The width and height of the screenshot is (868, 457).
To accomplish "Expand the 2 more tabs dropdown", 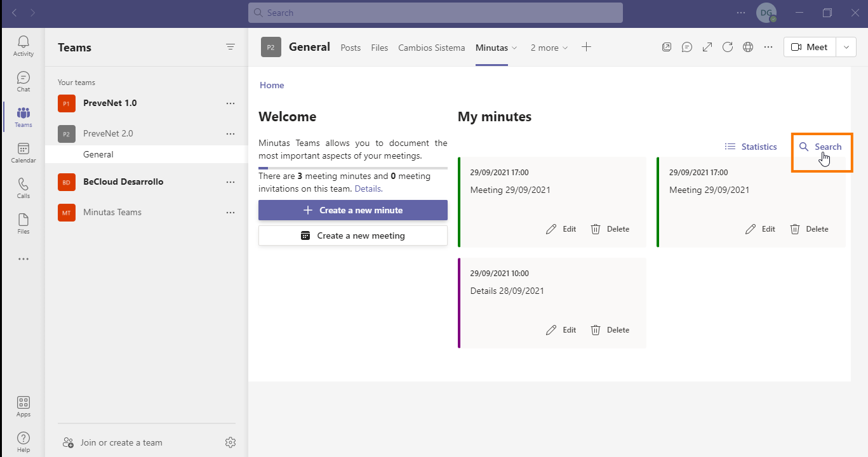I will click(x=549, y=48).
